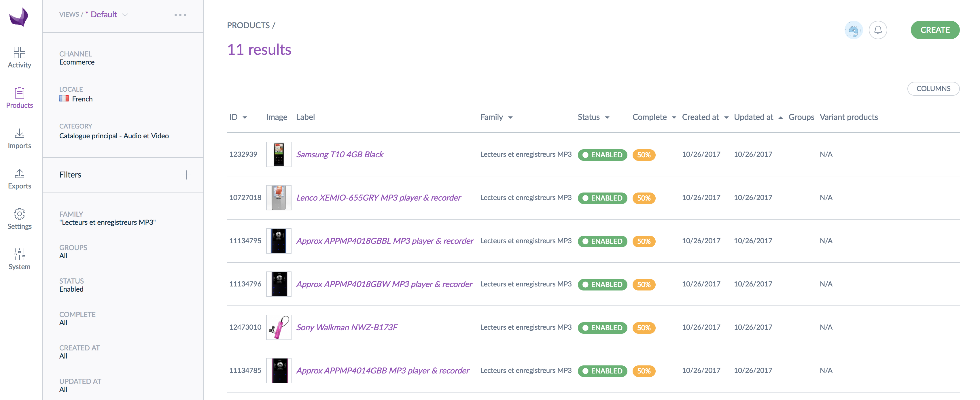Open the Sony Walkman NWZ-B173F product
This screenshot has width=980, height=400.
click(347, 327)
